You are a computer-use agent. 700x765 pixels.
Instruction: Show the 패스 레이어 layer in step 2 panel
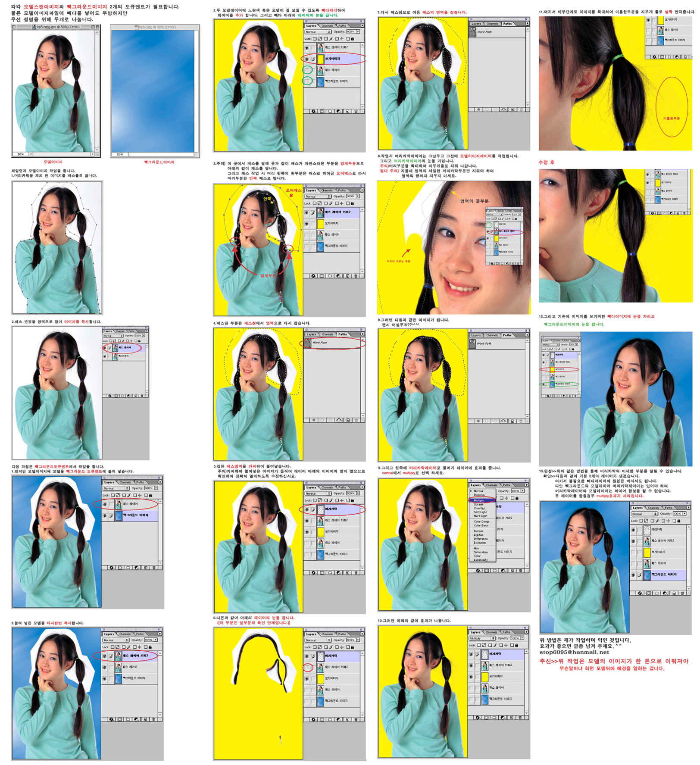[307, 70]
